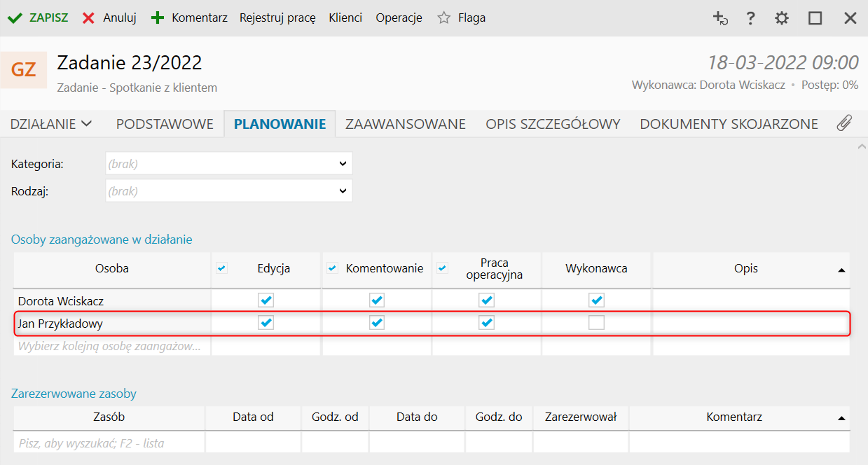
Task: Click the red Anuluj X icon
Action: click(x=88, y=18)
